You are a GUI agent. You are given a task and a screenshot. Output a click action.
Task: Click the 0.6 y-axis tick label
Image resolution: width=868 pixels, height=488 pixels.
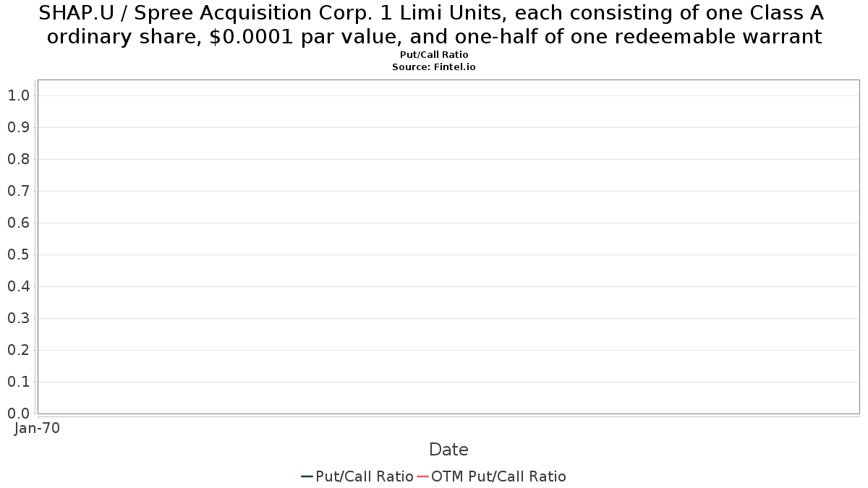[18, 223]
